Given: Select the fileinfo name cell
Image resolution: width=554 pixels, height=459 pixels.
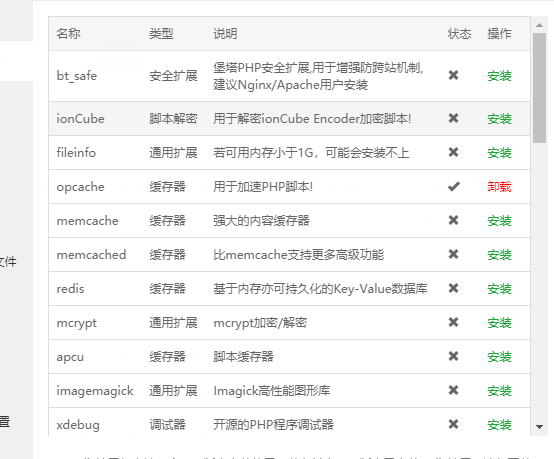Looking at the screenshot, I should pos(76,153).
